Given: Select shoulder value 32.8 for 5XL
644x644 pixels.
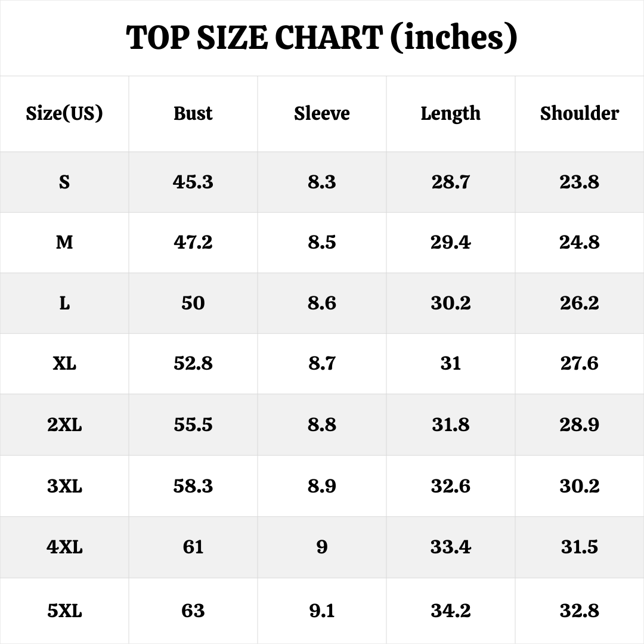Looking at the screenshot, I should [580, 611].
